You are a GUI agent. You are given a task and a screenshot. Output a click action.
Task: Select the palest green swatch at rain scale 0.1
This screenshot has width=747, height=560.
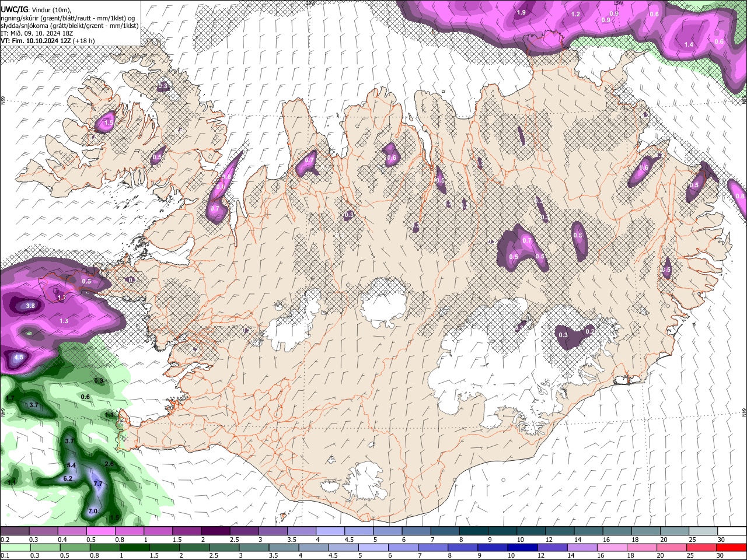15,547
